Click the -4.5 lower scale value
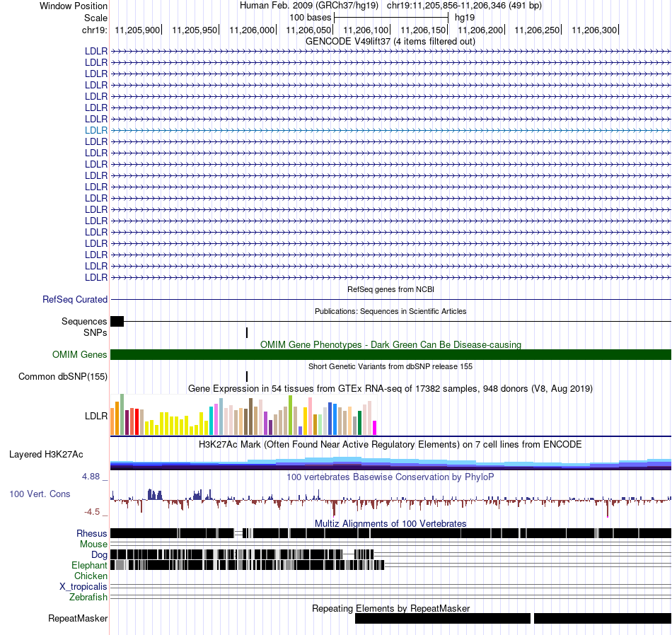 92,511
